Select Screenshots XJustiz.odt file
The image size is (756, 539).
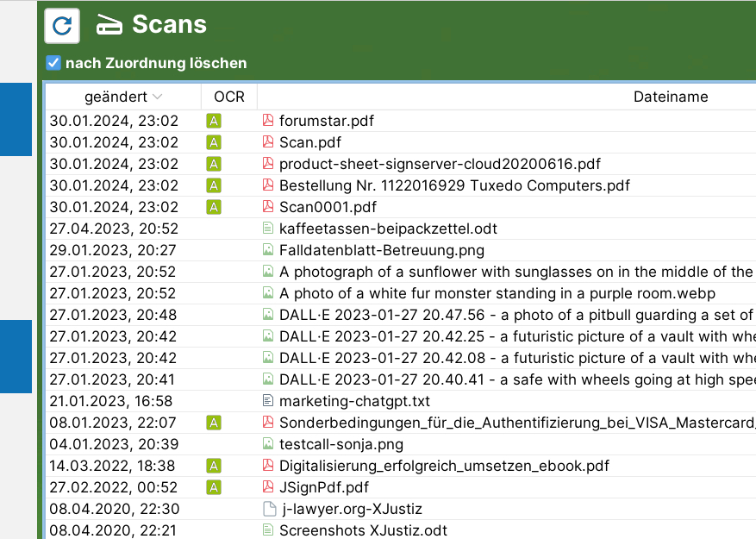(x=363, y=530)
